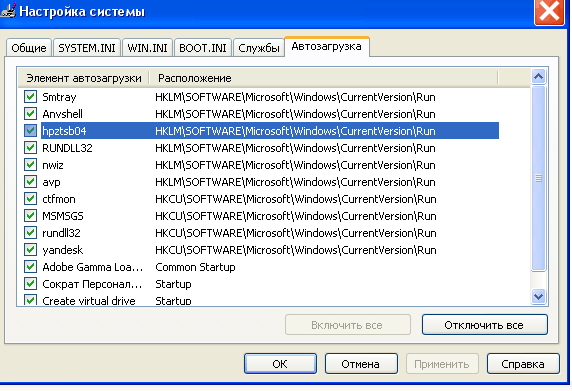Viewport: 572px width, 391px height.
Task: Click the scrollbar down arrow
Action: [538, 296]
